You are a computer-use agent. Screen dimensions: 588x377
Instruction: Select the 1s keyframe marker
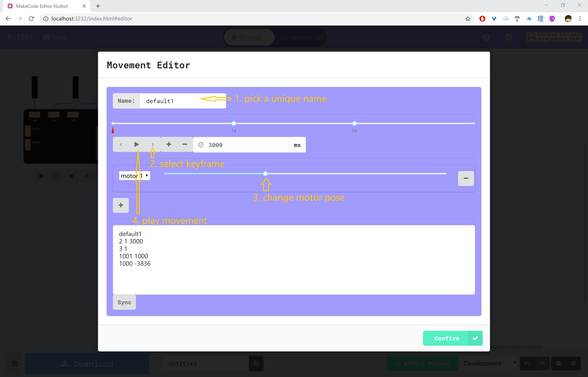234,123
